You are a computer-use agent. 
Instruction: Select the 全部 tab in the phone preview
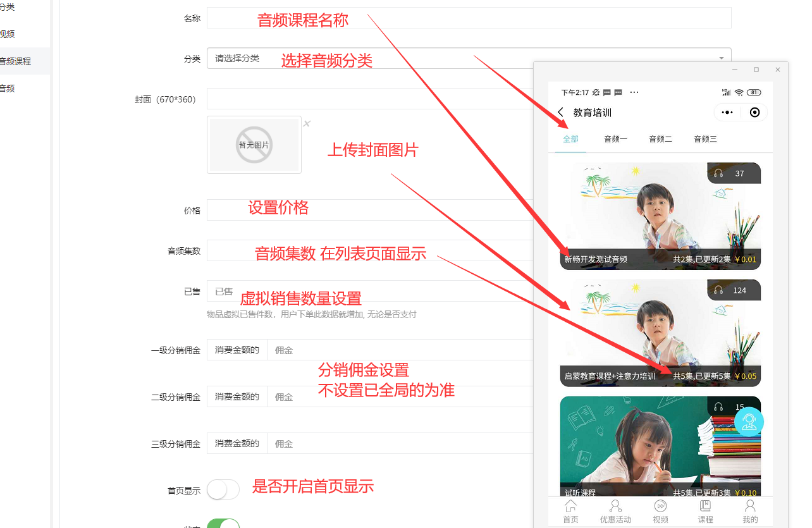570,139
